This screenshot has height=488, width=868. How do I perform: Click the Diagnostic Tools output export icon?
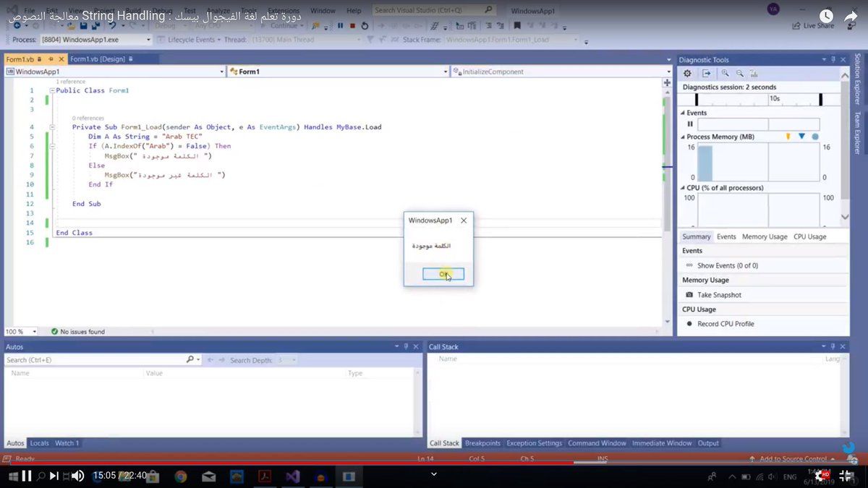tap(707, 73)
